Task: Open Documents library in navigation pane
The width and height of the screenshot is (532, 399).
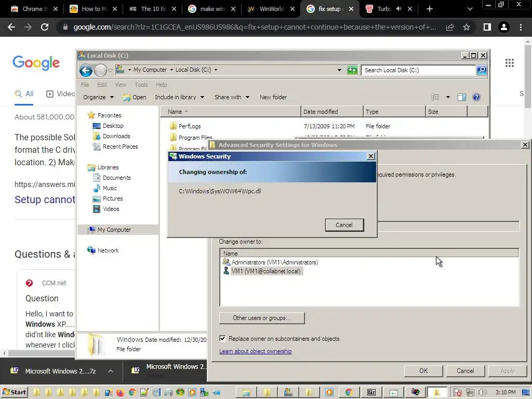Action: point(116,178)
